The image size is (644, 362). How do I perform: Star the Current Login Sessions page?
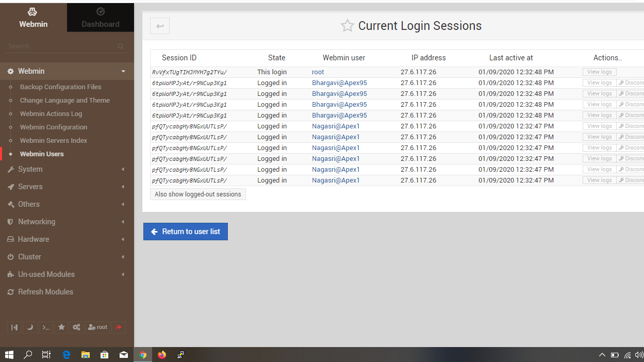347,25
